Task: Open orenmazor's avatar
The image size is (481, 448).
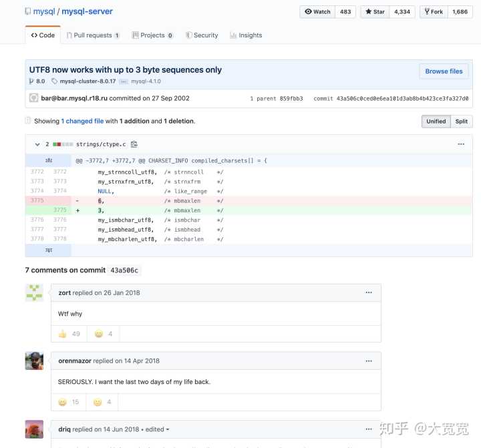Action: [x=34, y=361]
